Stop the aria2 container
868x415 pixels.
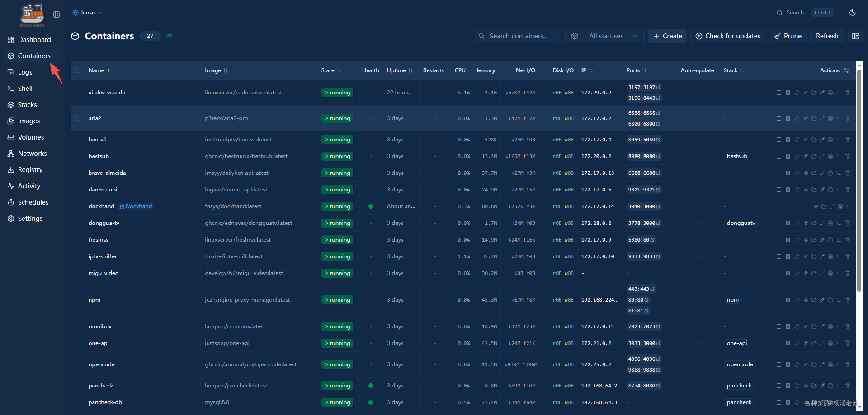pyautogui.click(x=779, y=118)
